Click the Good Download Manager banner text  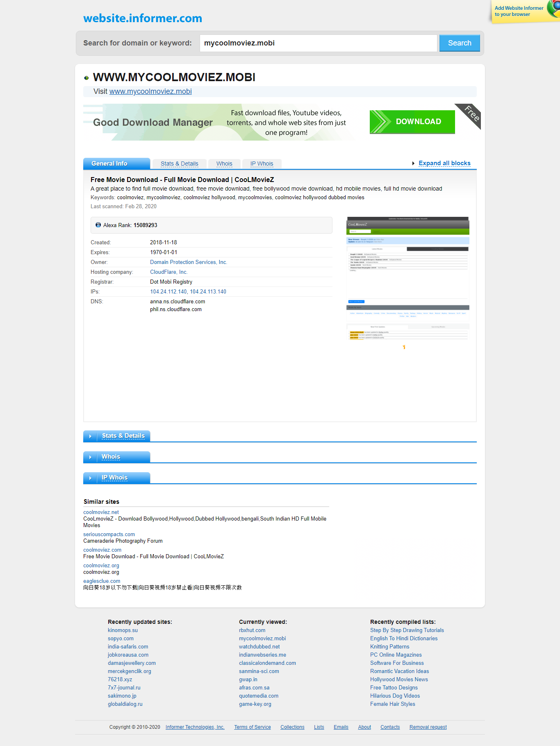pyautogui.click(x=153, y=123)
